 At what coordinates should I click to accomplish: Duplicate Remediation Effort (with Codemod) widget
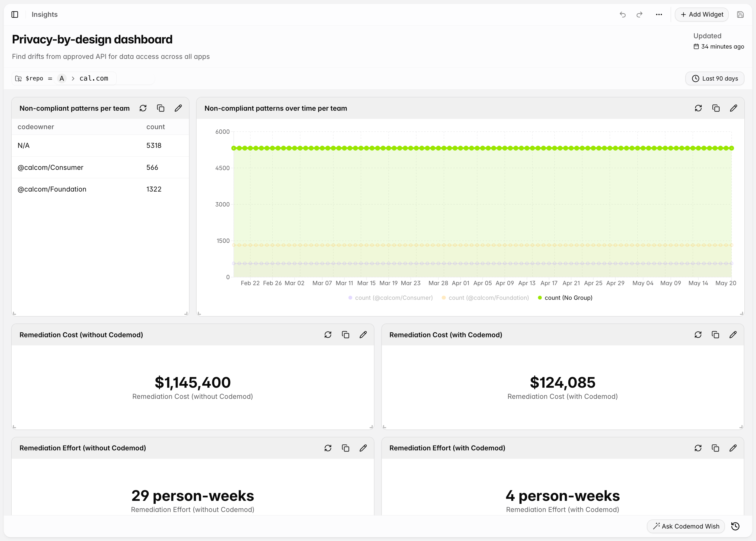pos(715,448)
